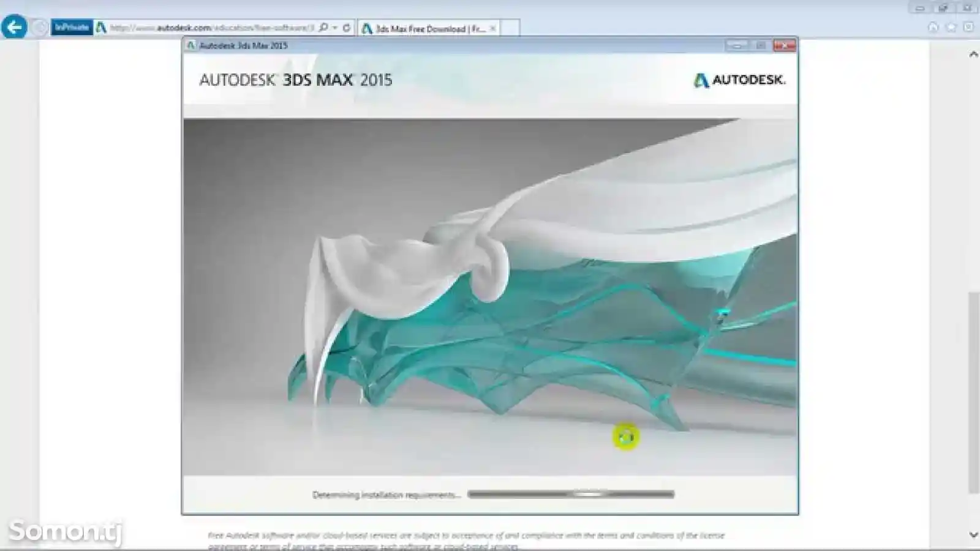Go back using the browser back arrow
Screen dimensions: 980x551
pyautogui.click(x=14, y=27)
